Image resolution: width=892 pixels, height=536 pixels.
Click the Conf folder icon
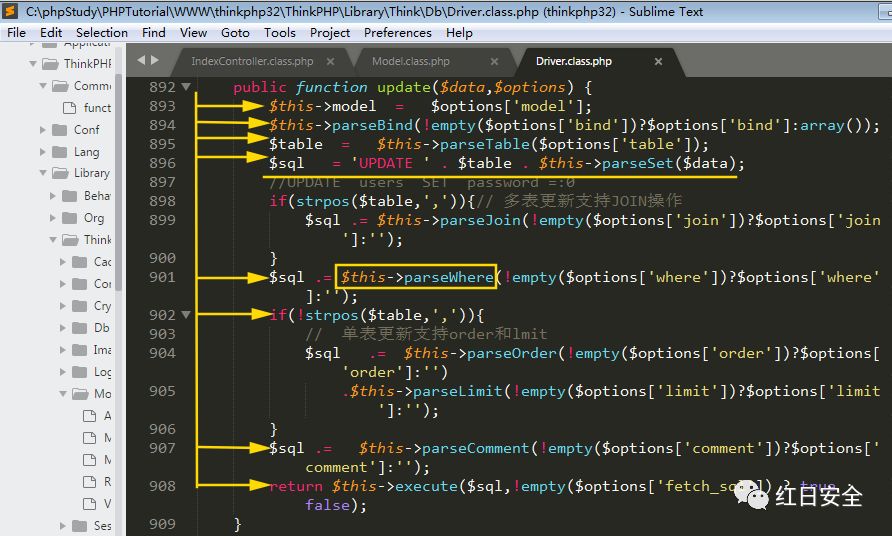click(x=60, y=130)
